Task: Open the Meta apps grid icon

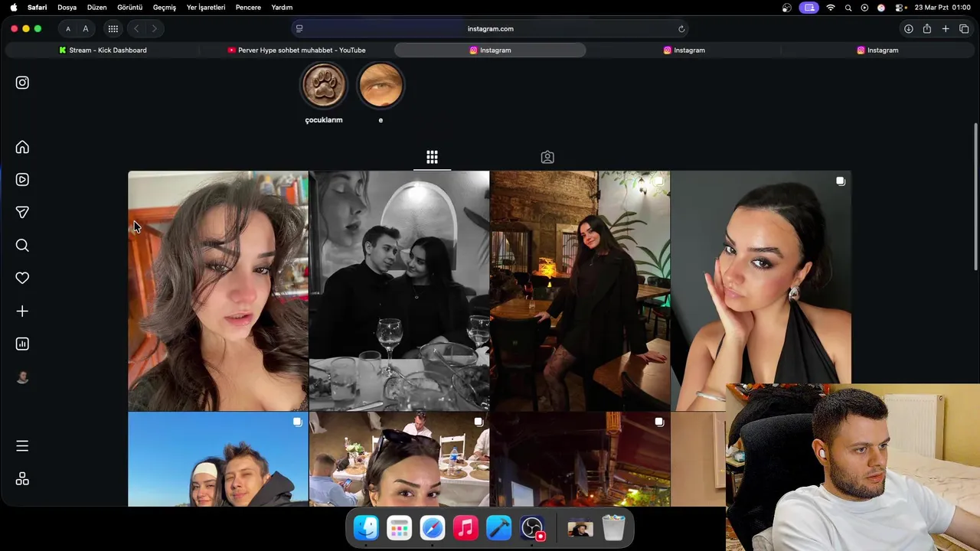Action: point(22,478)
